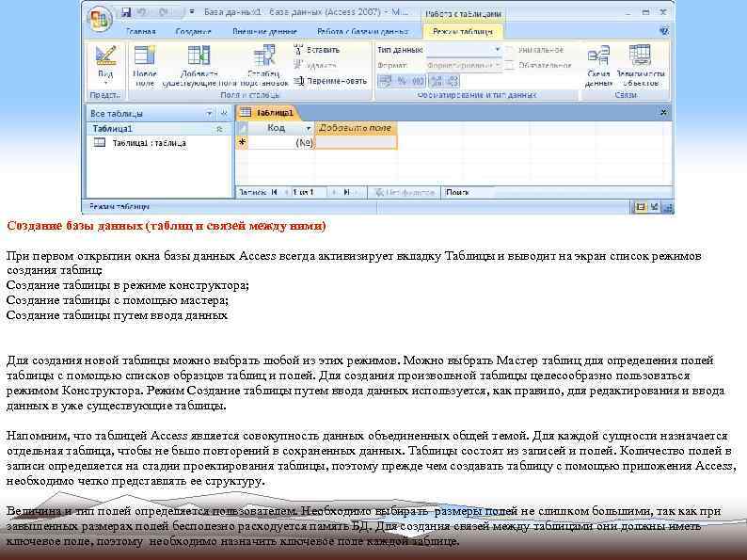
Task: Select the Режим таблицы ribbon tab
Action: click(x=463, y=32)
